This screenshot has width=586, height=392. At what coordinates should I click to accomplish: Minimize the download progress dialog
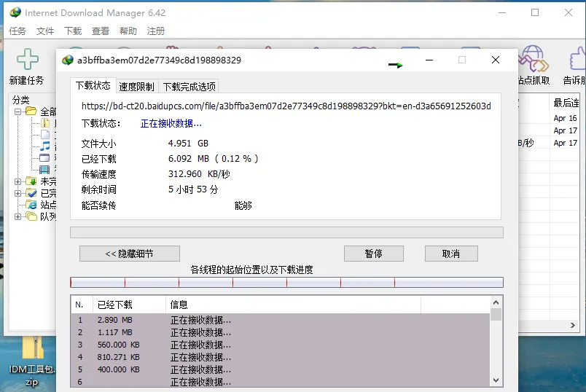pos(429,60)
